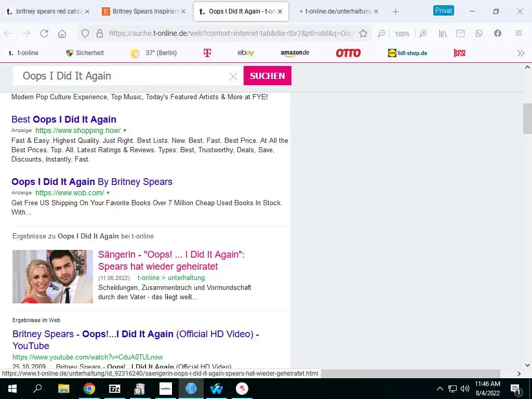
Task: Show hidden system tray icons
Action: point(440,389)
